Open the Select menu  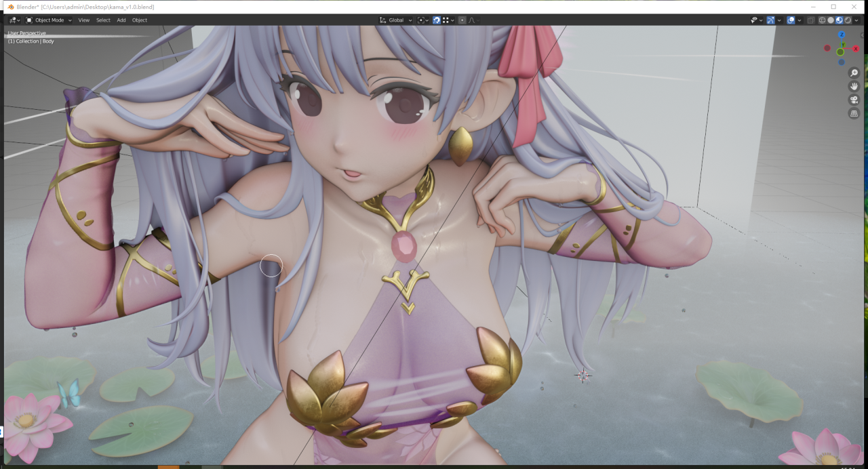point(103,20)
